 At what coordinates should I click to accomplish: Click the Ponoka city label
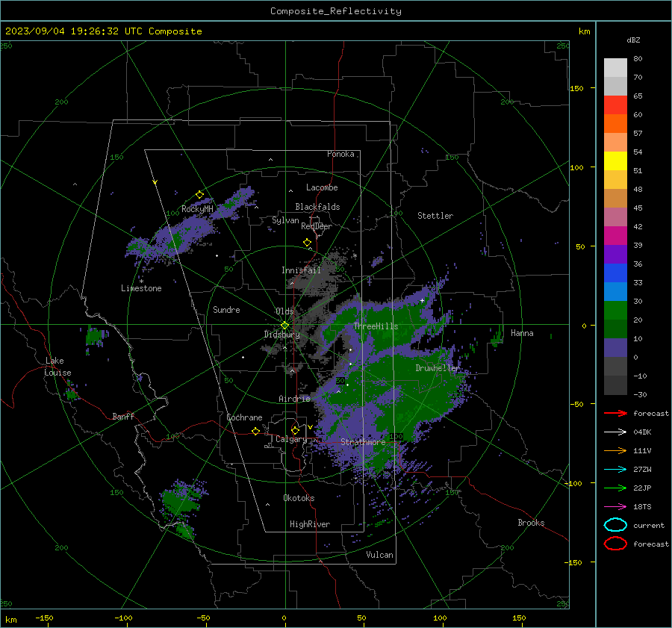pyautogui.click(x=340, y=154)
